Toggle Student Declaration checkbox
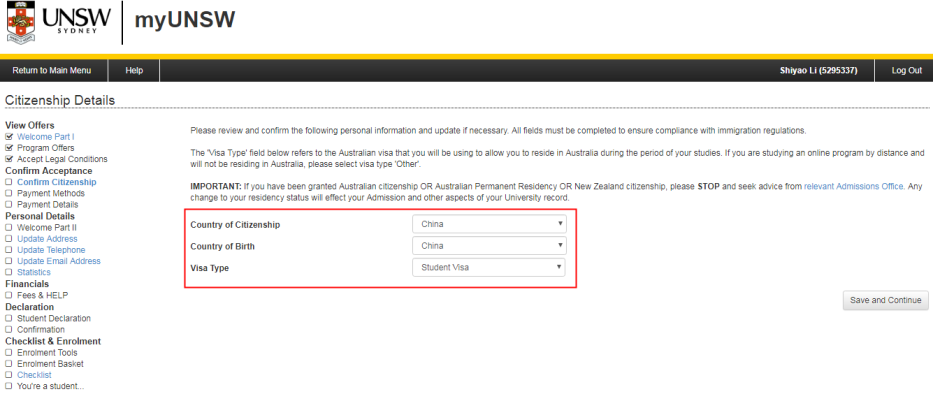This screenshot has height=401, width=933. [8, 318]
